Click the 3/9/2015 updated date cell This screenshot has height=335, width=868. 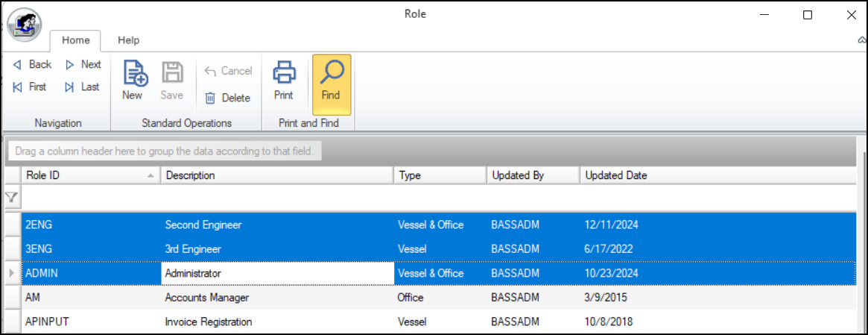[718, 297]
